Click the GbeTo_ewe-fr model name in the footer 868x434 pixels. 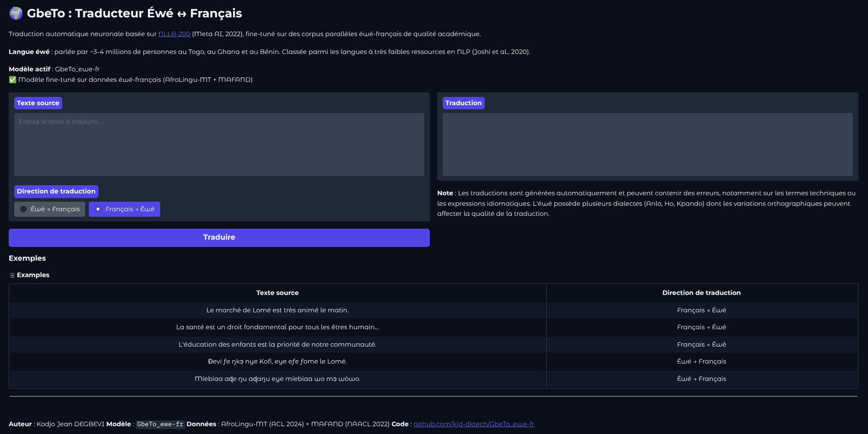tap(160, 424)
